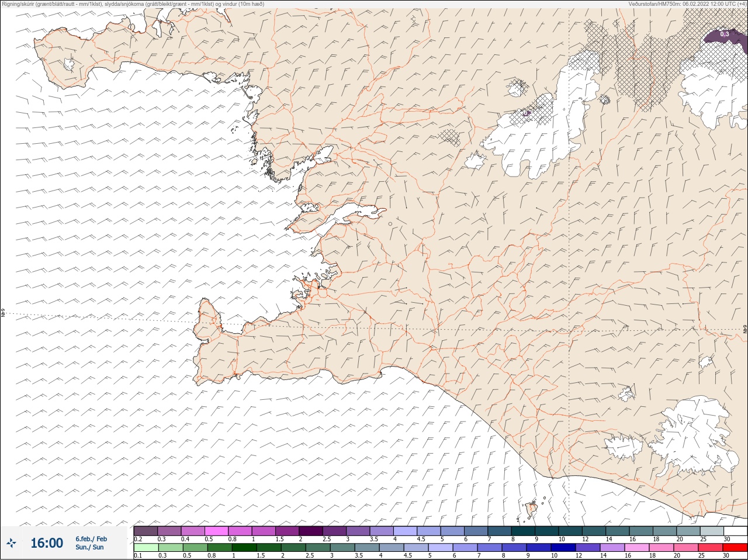Select the bright red 30 swatch in the lower scale
The image size is (748, 560).
tap(735, 548)
